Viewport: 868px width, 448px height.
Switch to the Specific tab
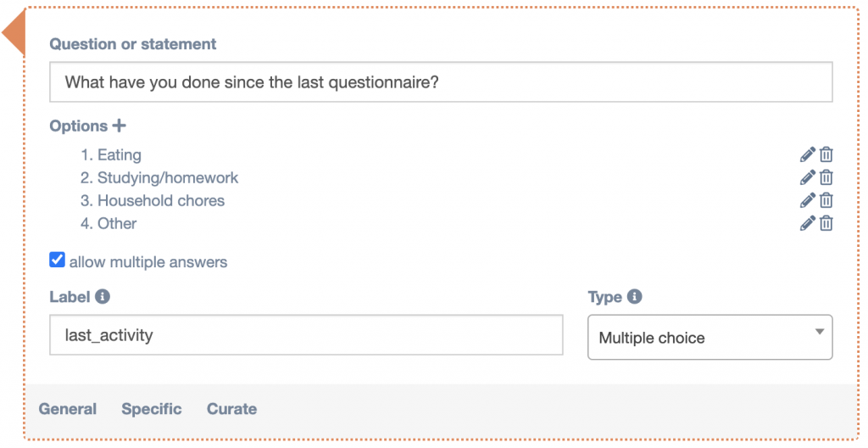(x=152, y=409)
